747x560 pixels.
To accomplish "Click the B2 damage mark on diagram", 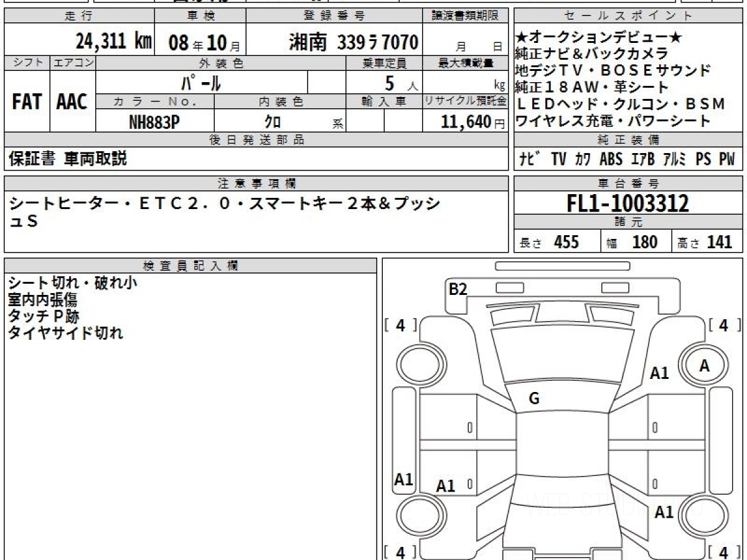I will [x=458, y=289].
